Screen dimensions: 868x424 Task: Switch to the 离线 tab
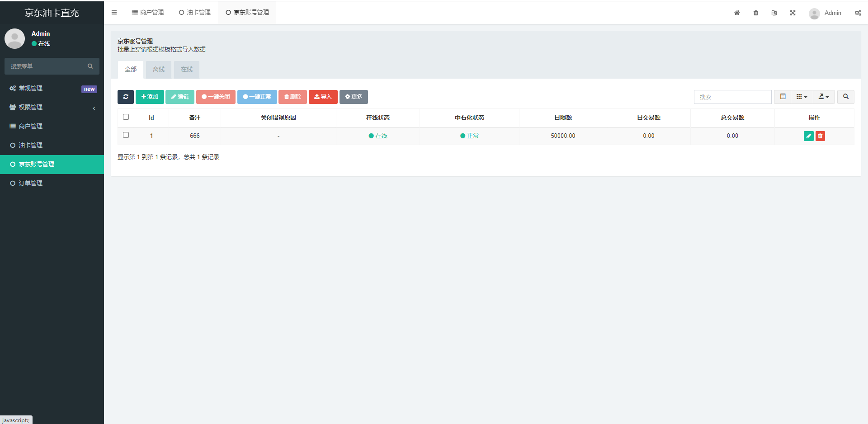[159, 69]
